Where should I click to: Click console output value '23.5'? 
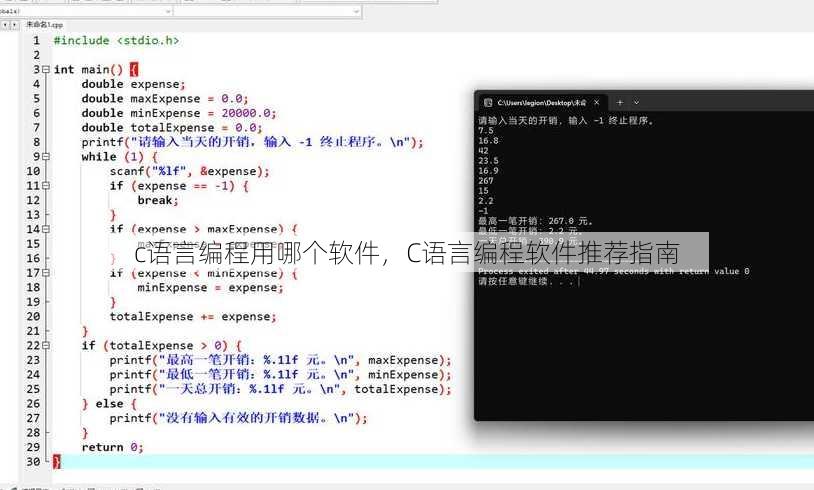[489, 160]
